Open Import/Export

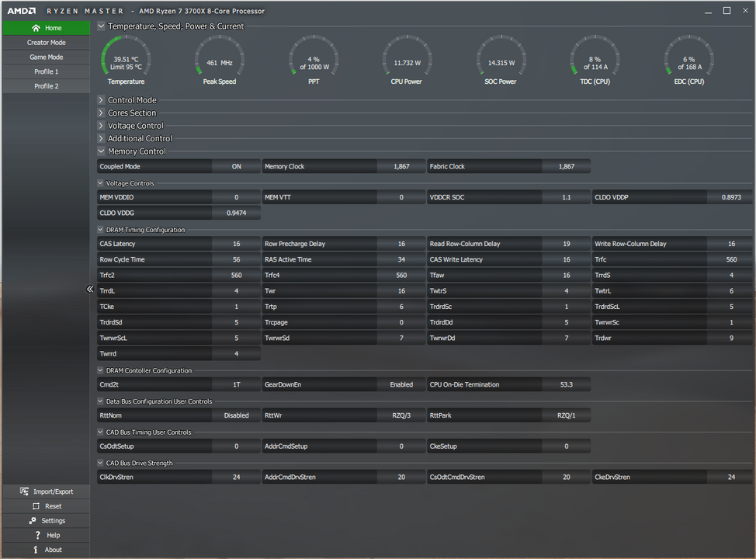[47, 491]
